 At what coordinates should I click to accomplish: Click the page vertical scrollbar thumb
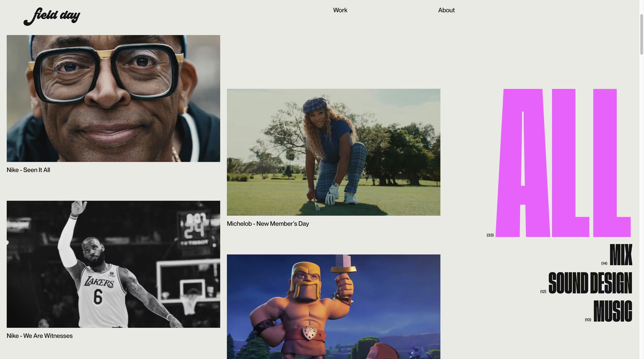641,34
